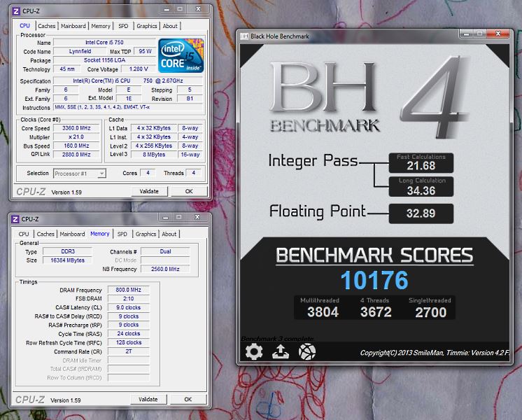Open Graphics tab in top CPU-Z window
Image resolution: width=522 pixels, height=420 pixels.
tap(146, 26)
